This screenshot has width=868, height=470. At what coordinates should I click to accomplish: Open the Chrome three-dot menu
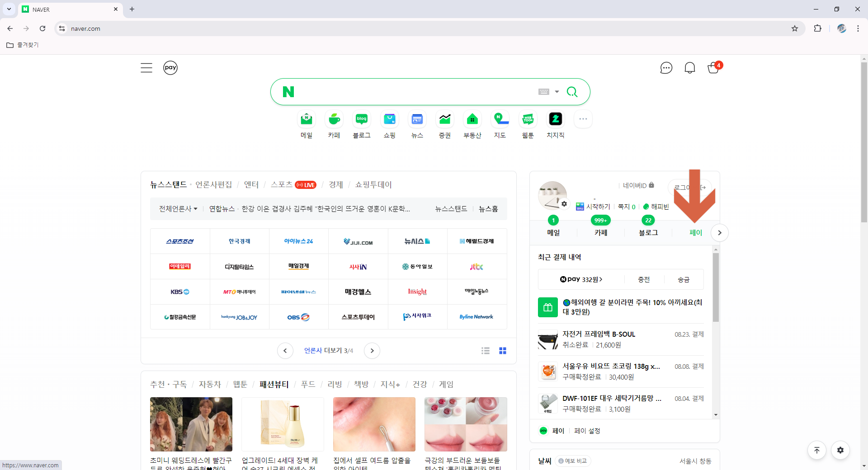click(858, 28)
